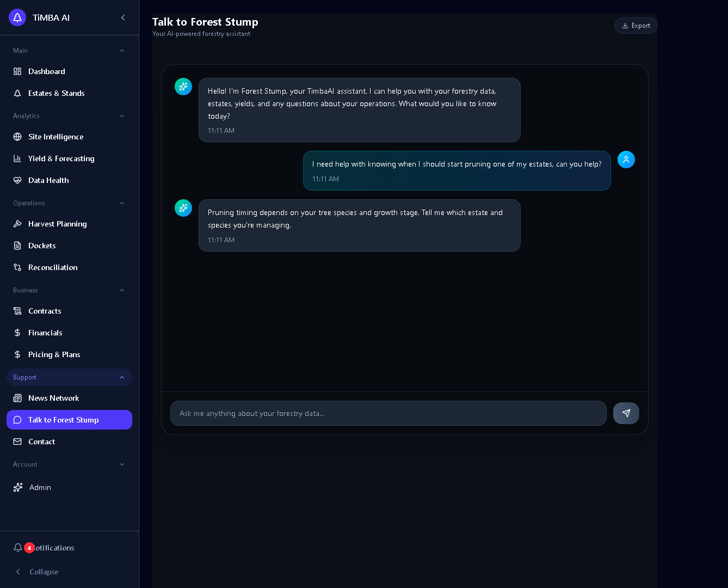Click the Harvest Planning hammer icon
Viewport: 728px width, 588px height.
tap(17, 224)
